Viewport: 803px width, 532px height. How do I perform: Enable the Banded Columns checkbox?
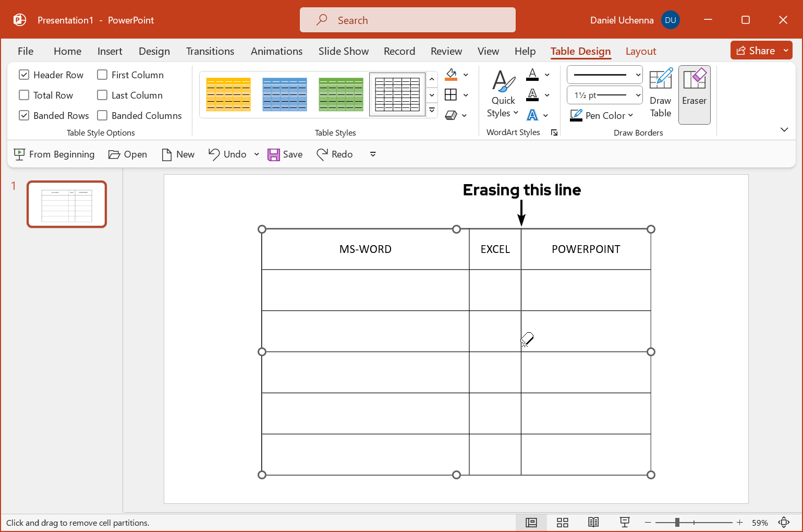(x=103, y=116)
